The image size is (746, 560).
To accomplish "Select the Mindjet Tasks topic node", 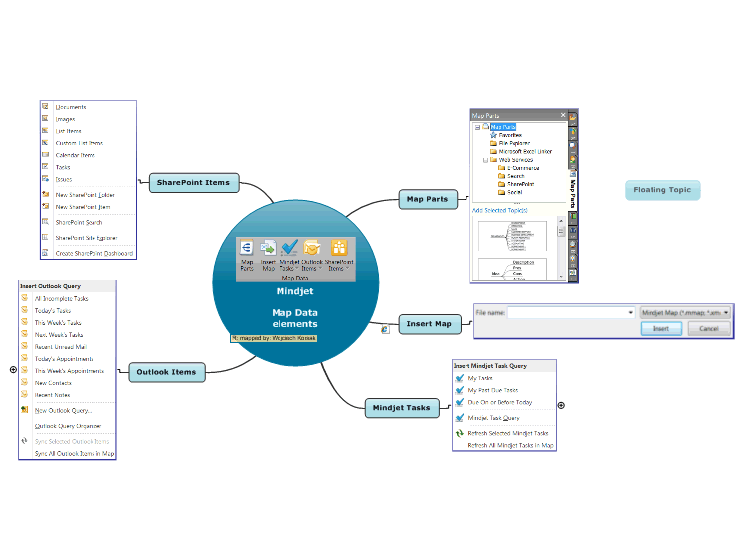I will (402, 408).
